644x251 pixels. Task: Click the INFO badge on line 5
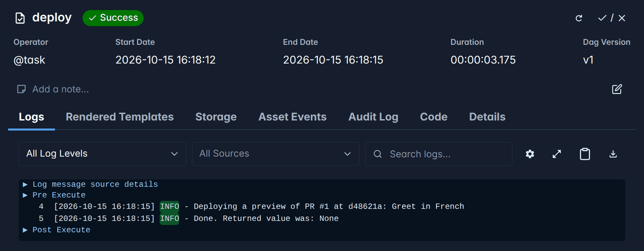pos(169,218)
